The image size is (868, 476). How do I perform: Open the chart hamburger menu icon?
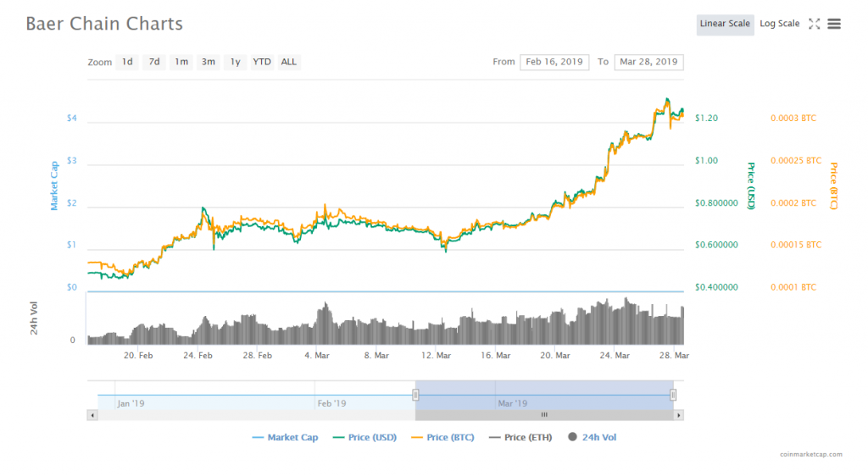pyautogui.click(x=834, y=24)
